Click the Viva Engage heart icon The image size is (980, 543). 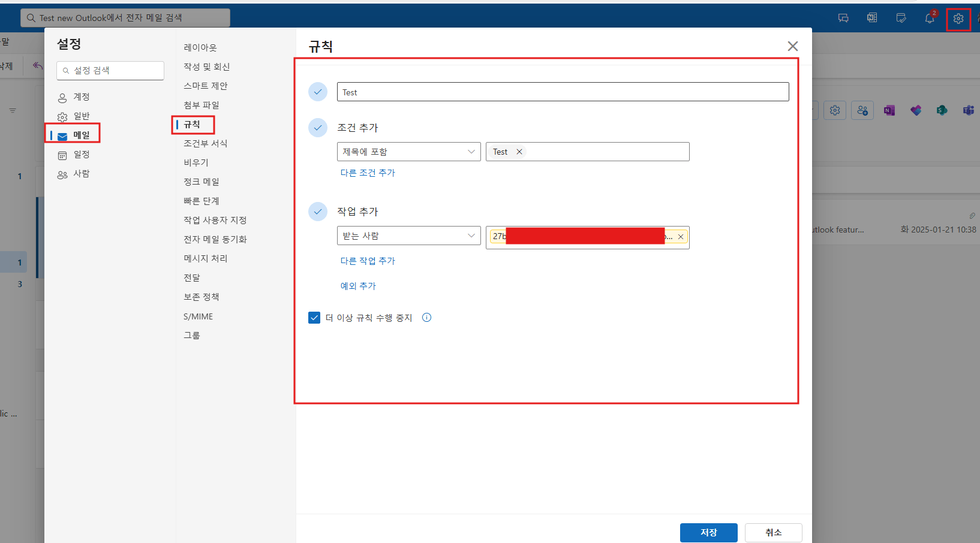(916, 110)
